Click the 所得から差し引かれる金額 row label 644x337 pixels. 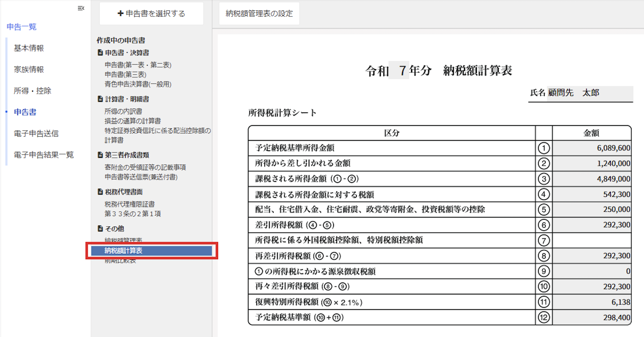(x=303, y=163)
